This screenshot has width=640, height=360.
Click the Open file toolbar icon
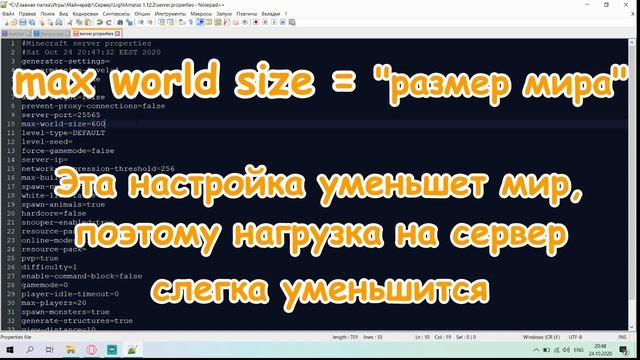pyautogui.click(x=14, y=22)
